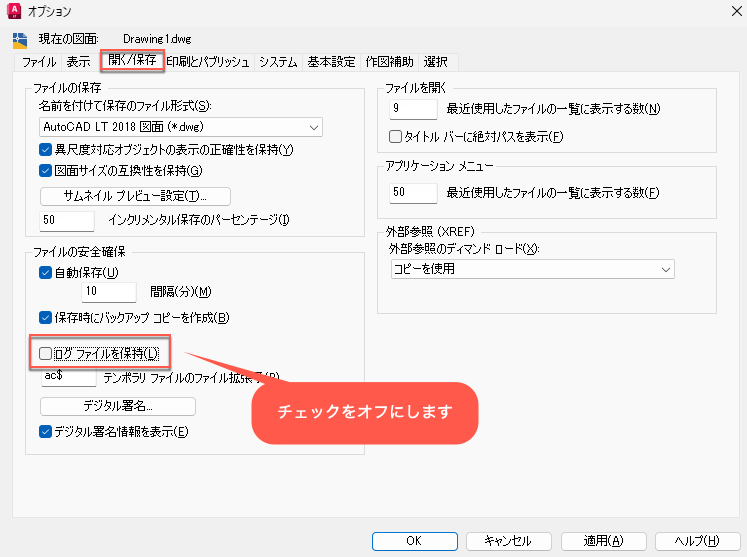Open the 印刷とパブリッシュ tab
The image size is (747, 557).
tap(208, 62)
